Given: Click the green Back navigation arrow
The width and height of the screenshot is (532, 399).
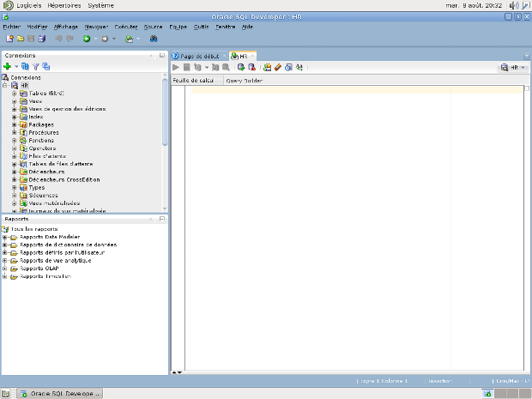Looking at the screenshot, I should pyautogui.click(x=87, y=39).
